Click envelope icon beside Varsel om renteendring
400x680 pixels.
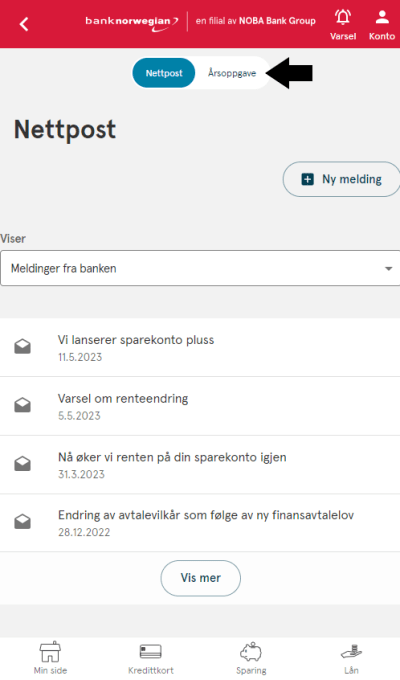point(23,405)
